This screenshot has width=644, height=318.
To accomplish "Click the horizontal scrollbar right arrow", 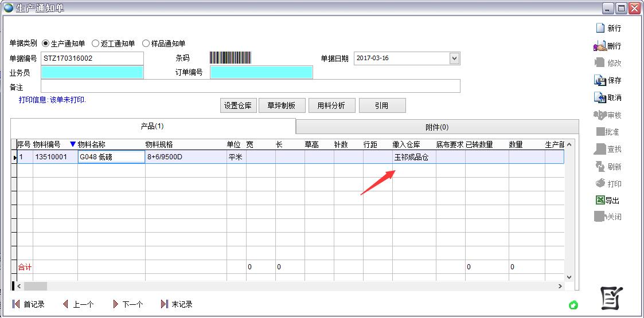I will tap(560, 286).
